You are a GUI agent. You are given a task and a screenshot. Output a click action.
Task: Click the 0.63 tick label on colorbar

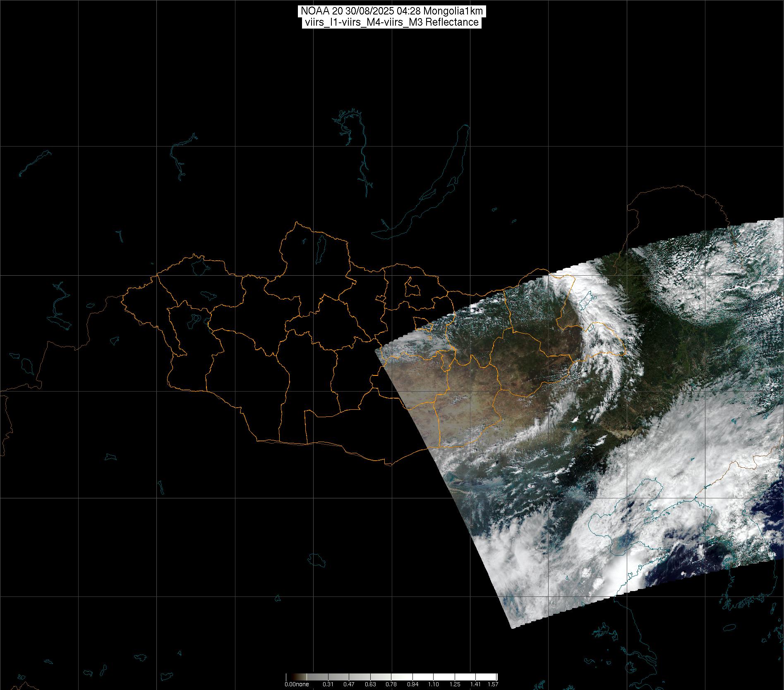[370, 684]
